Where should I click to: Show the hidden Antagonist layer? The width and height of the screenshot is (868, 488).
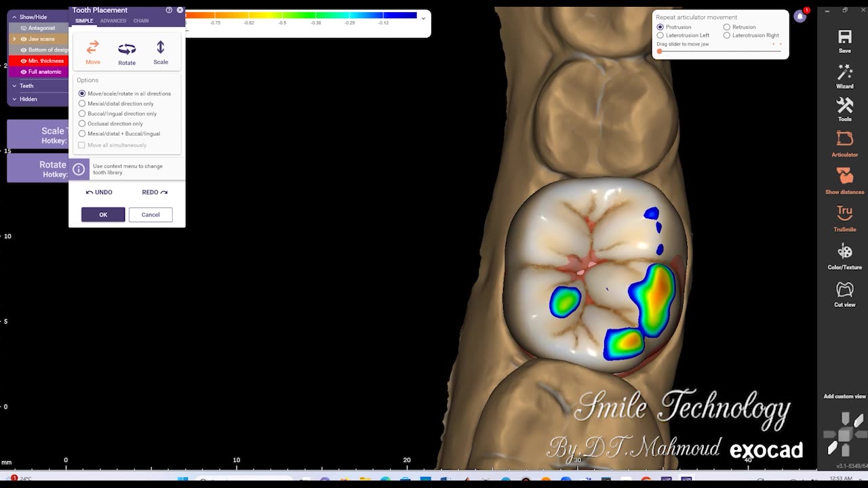(24, 28)
